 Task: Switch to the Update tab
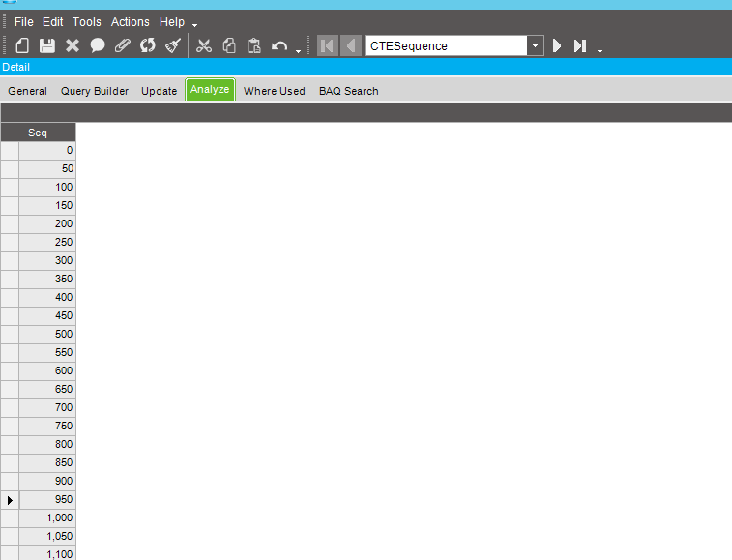coord(160,91)
